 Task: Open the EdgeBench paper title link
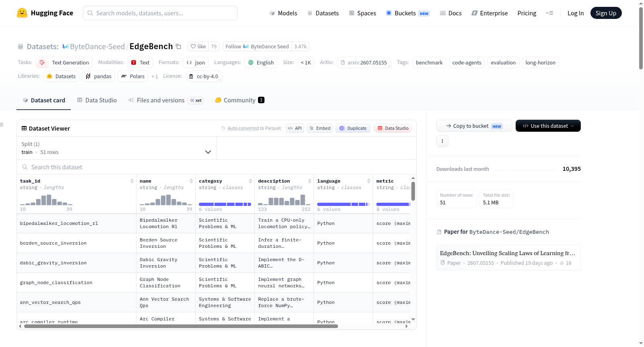tap(508, 253)
